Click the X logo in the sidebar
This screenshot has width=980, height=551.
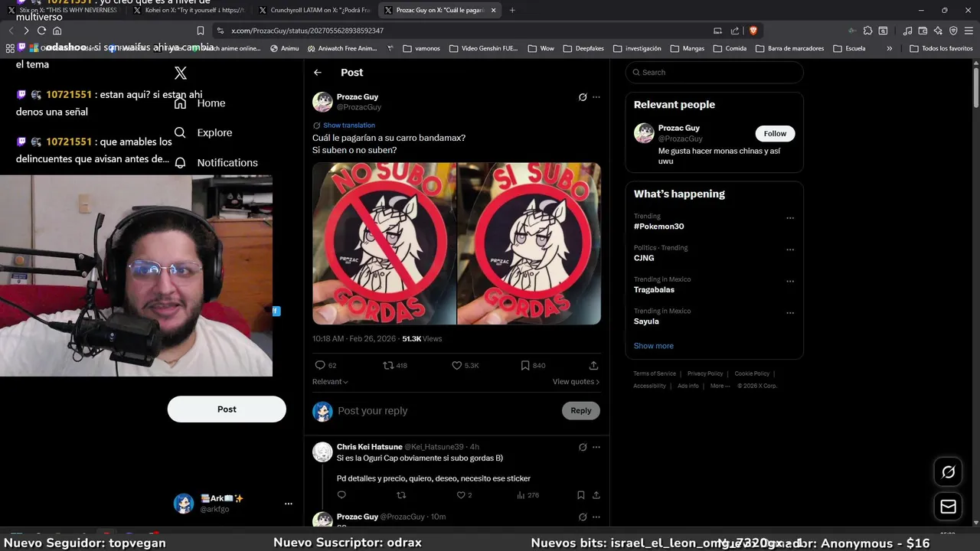tap(181, 73)
